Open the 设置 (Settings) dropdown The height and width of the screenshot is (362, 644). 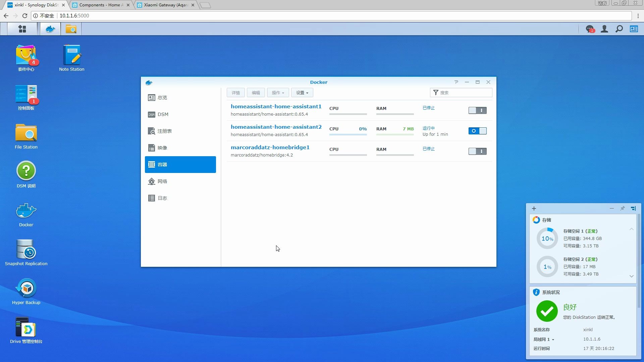302,93
